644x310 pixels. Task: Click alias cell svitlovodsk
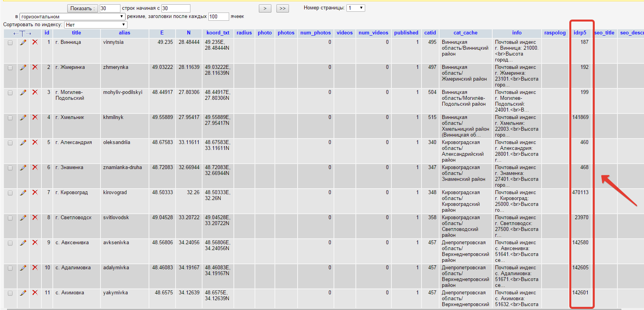116,218
